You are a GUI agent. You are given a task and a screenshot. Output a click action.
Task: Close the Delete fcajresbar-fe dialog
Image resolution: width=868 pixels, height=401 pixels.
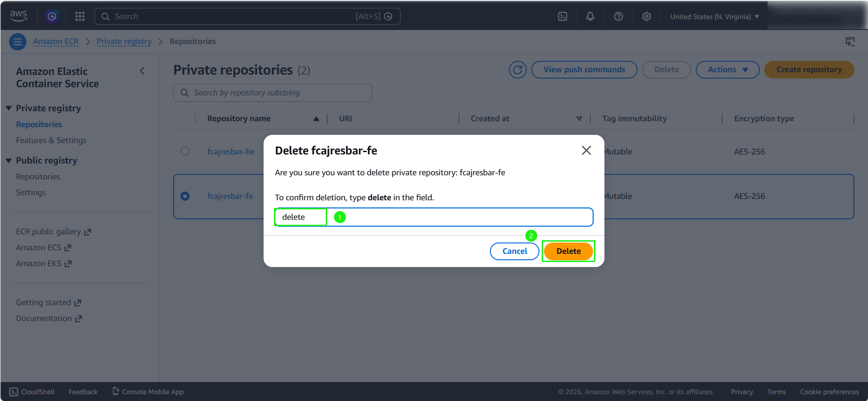tap(586, 150)
